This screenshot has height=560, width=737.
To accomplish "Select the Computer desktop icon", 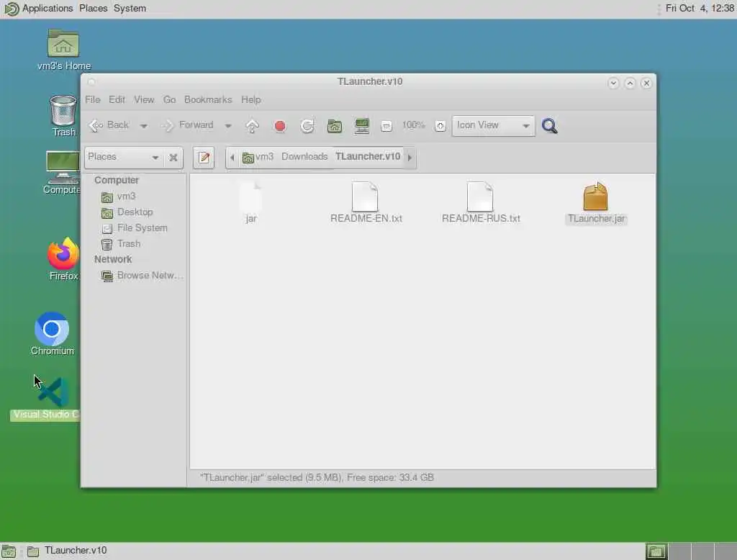I will tap(63, 173).
